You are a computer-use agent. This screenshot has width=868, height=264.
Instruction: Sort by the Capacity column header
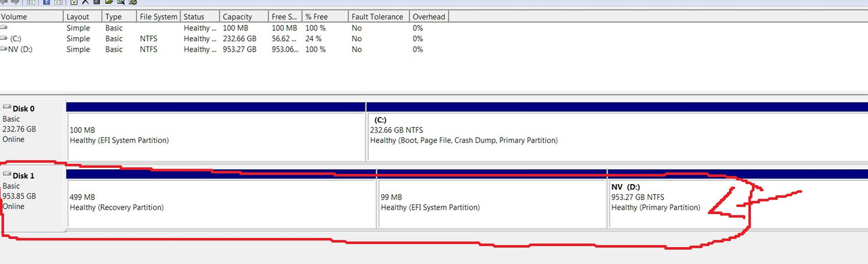coord(243,16)
